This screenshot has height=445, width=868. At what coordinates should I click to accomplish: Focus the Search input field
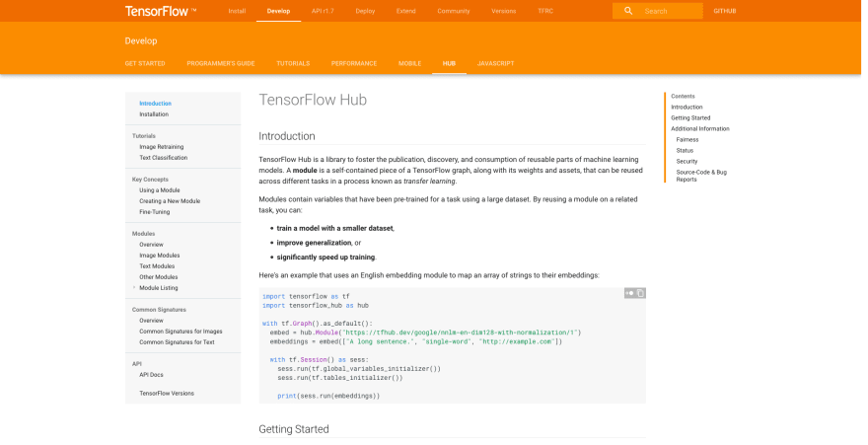(658, 11)
